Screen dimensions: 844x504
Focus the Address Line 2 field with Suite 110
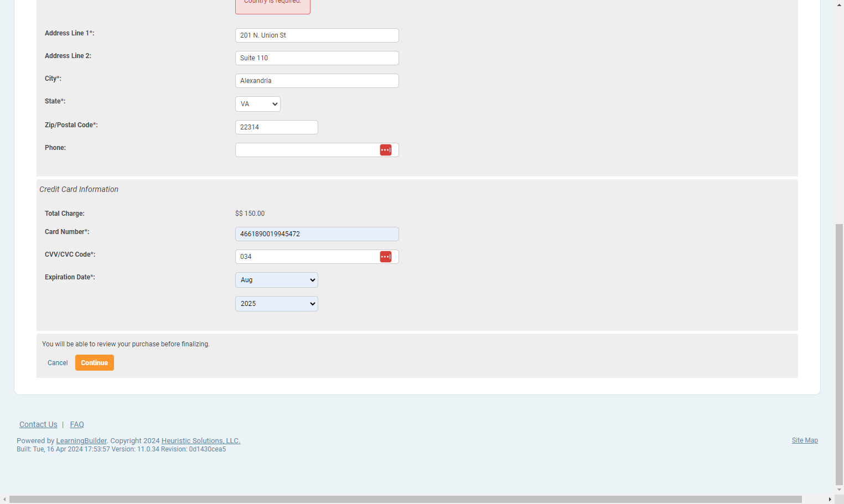317,58
